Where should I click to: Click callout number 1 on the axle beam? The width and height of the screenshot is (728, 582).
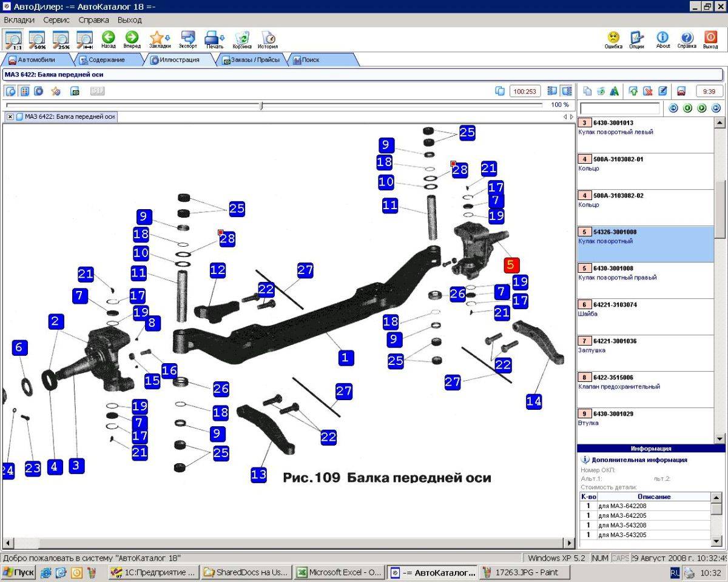point(345,357)
